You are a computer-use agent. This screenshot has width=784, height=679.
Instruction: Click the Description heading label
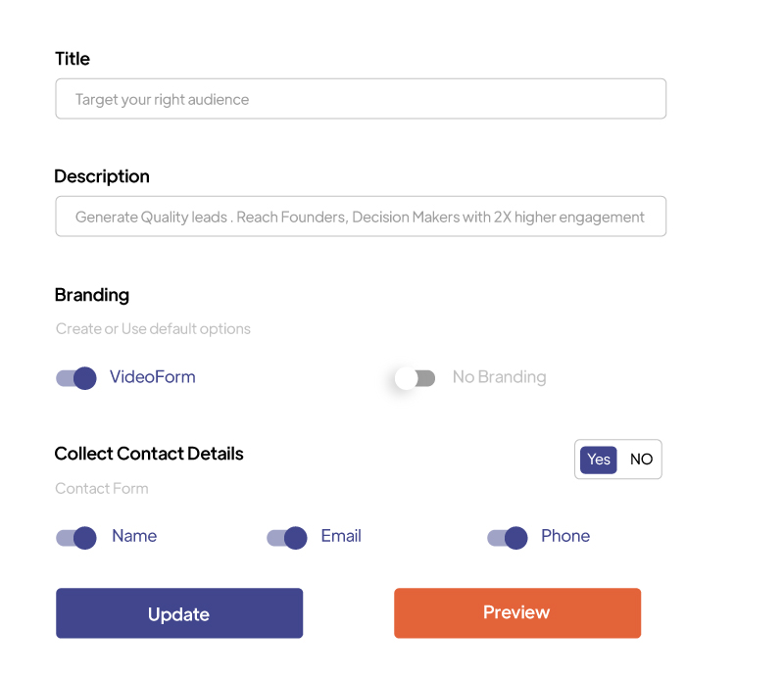[102, 176]
